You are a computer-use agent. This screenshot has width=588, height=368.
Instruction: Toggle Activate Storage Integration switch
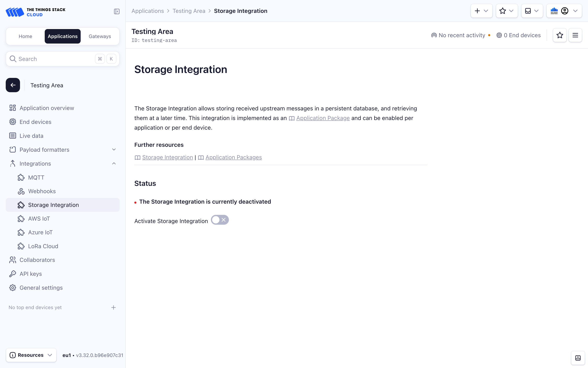click(x=220, y=220)
